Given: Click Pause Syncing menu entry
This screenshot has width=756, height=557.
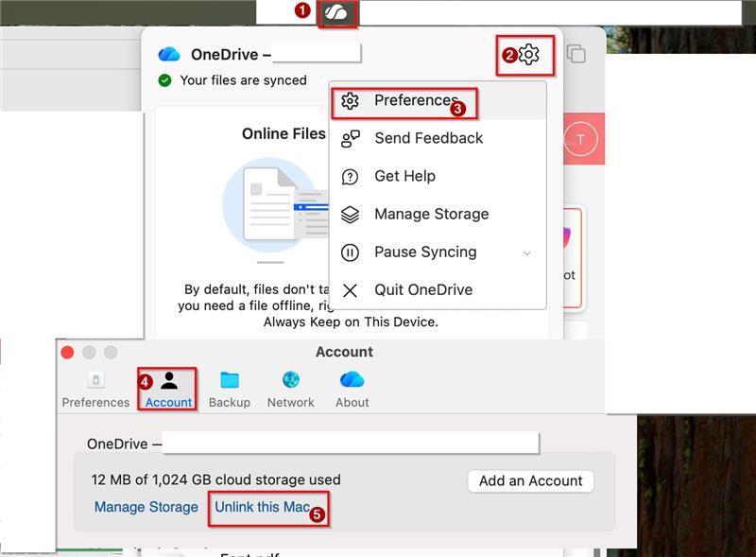Looking at the screenshot, I should 438,252.
